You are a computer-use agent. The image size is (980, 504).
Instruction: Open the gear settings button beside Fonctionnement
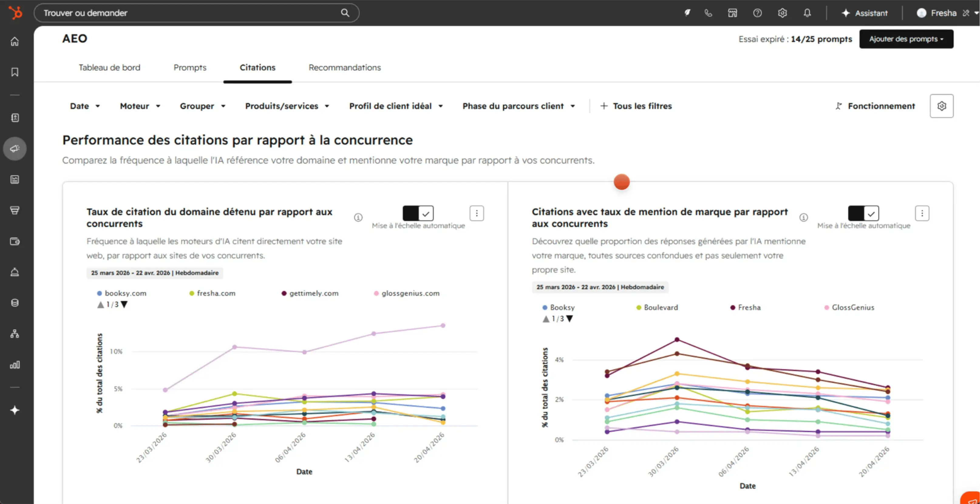tap(941, 106)
